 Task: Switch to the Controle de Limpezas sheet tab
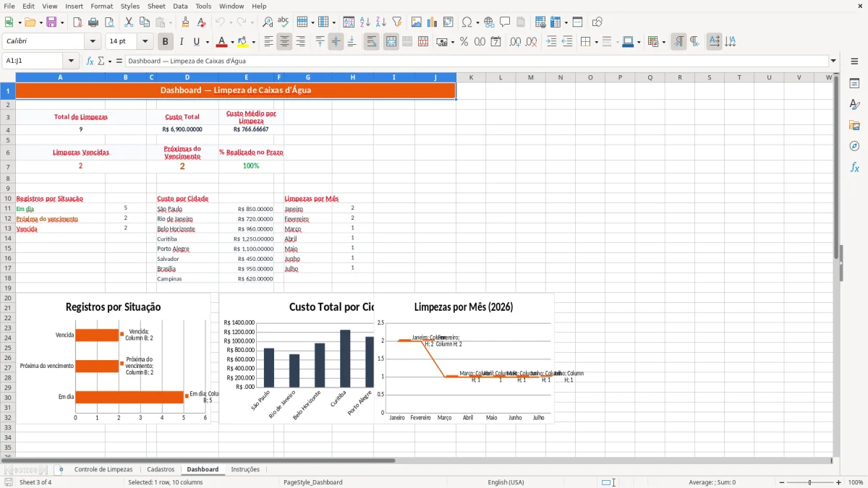(103, 469)
